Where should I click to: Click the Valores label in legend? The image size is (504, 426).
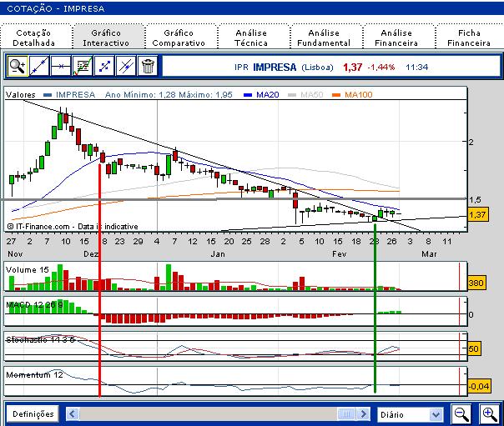[21, 95]
